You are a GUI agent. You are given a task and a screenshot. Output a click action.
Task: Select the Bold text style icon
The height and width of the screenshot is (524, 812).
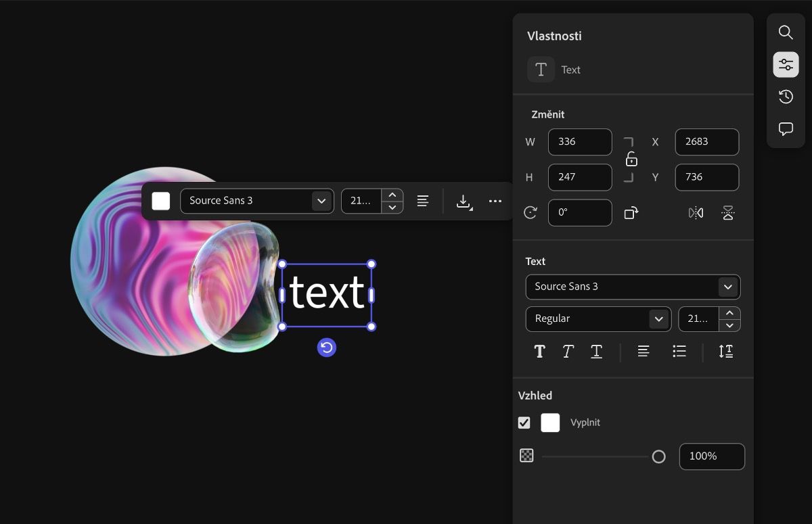pyautogui.click(x=539, y=351)
